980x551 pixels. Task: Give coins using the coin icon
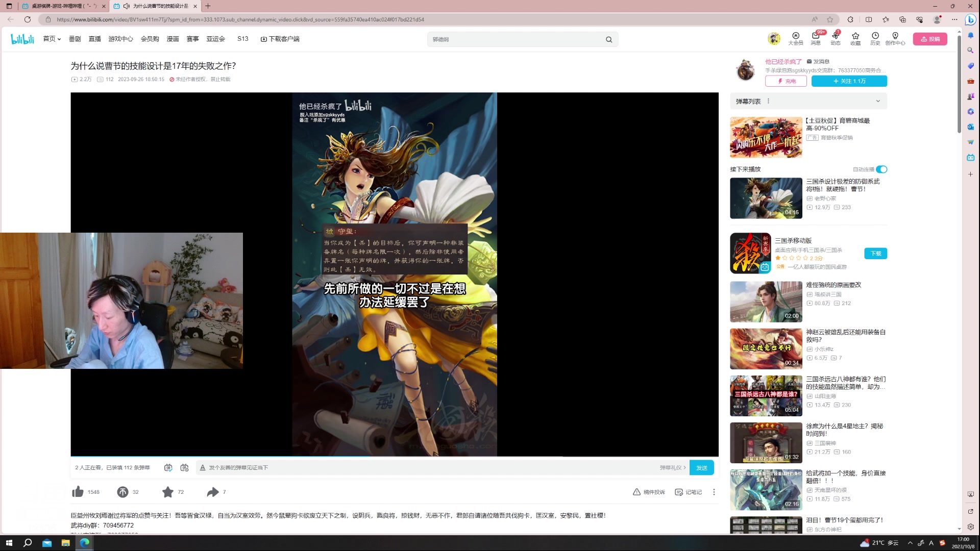click(122, 492)
